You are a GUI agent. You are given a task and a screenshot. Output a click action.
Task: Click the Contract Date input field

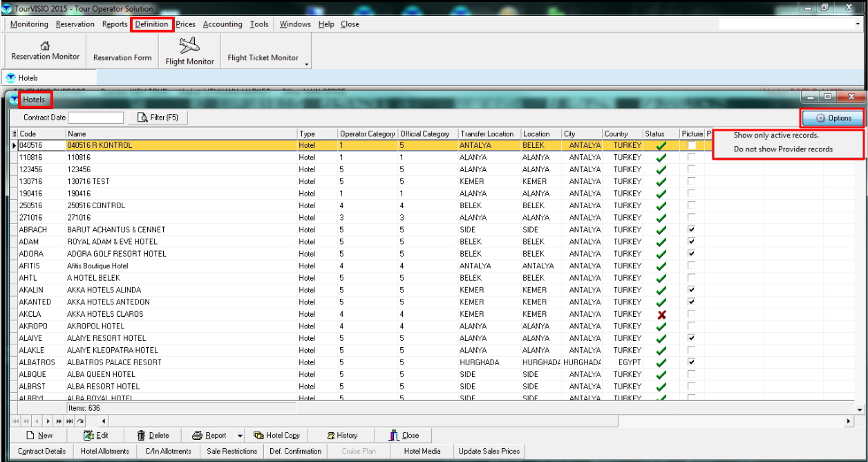point(95,118)
